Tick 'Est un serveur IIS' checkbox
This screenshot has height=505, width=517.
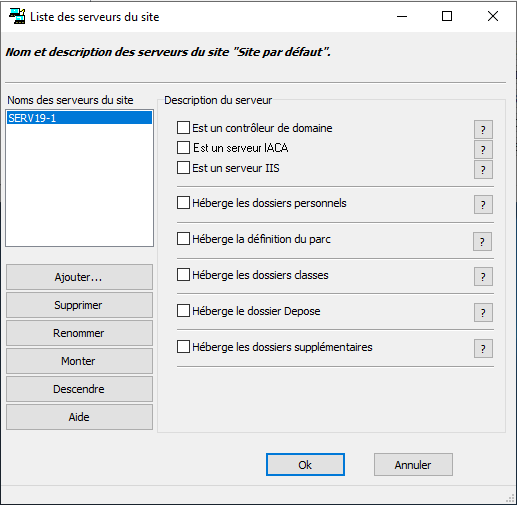183,168
